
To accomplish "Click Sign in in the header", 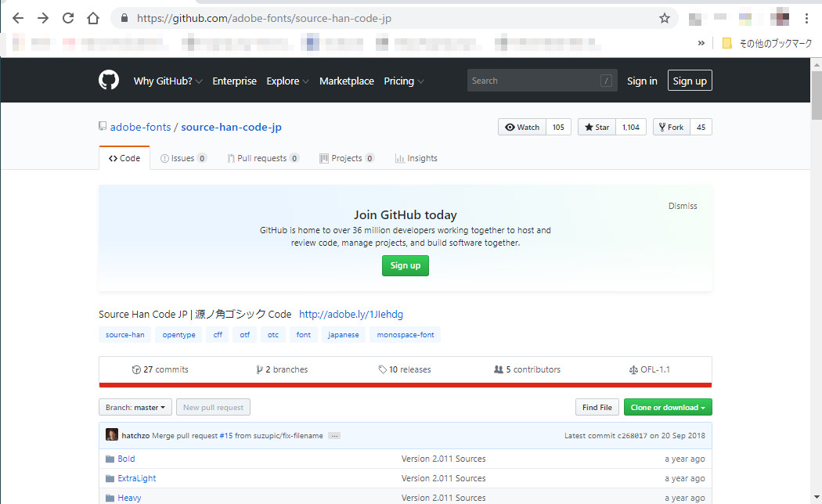I will point(642,81).
